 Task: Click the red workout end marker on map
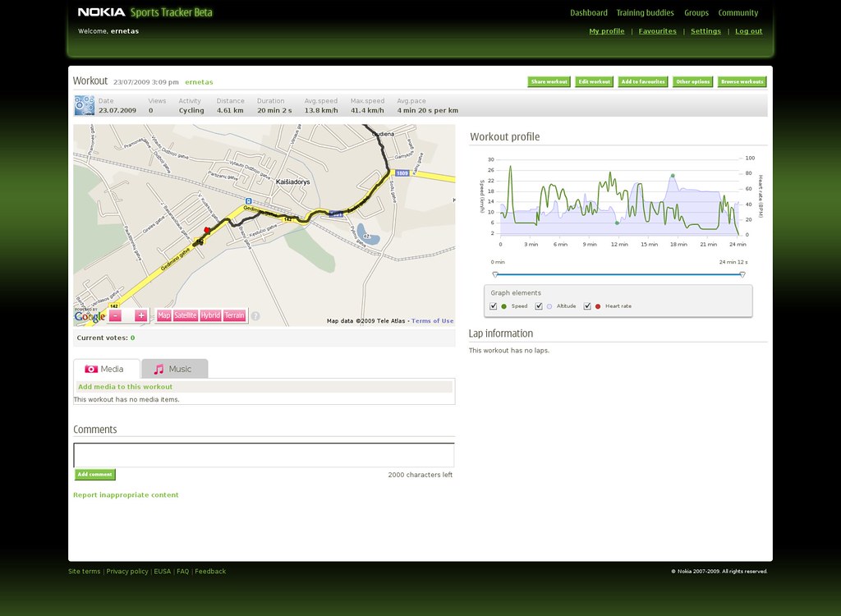coord(207,230)
